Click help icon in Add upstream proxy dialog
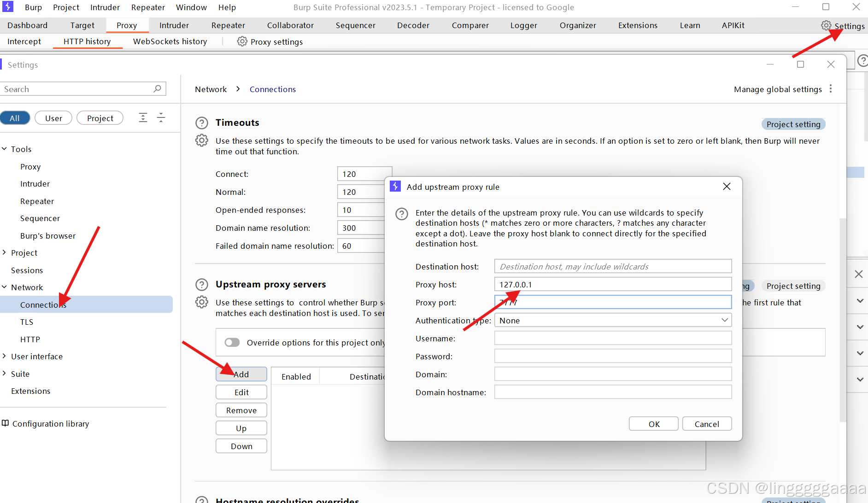 402,214
